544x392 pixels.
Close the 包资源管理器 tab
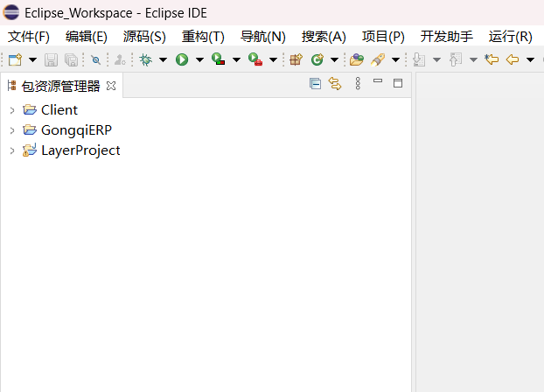tap(111, 86)
